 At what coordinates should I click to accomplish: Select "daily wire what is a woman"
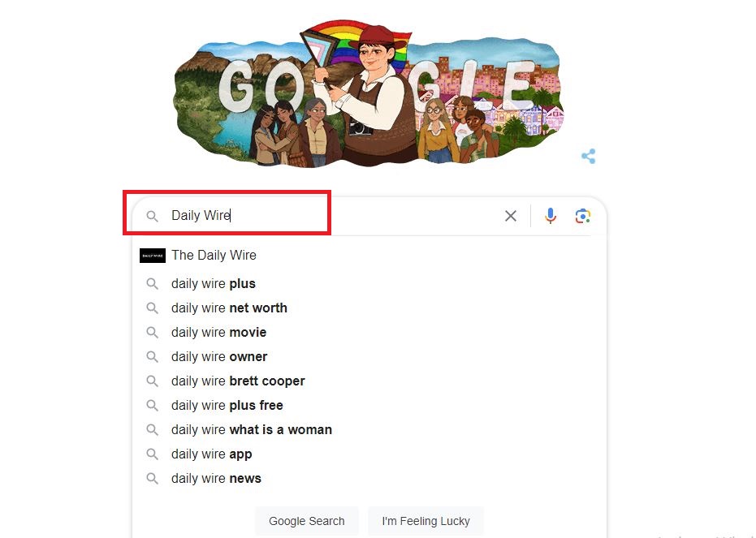[x=252, y=430]
